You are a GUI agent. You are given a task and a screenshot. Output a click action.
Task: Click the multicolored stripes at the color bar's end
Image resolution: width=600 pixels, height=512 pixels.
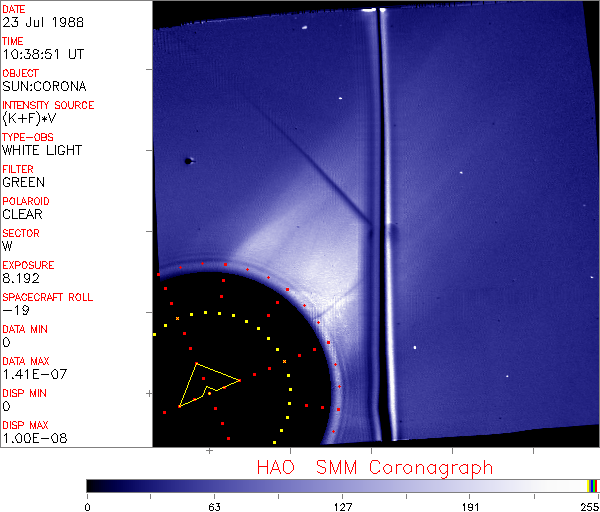[x=592, y=486]
